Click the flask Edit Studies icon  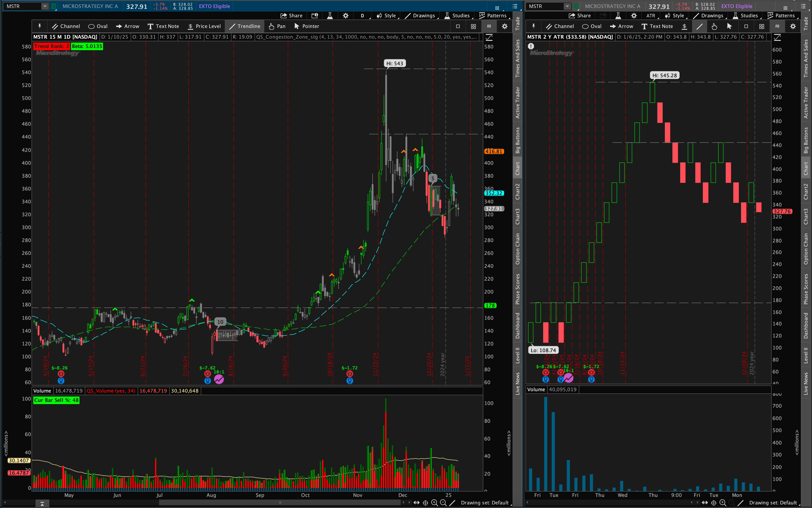[330, 16]
